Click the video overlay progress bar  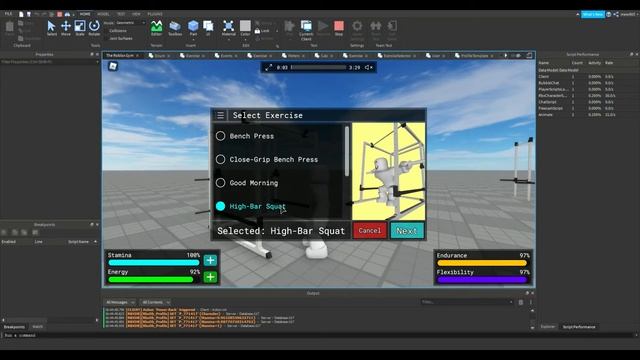[x=318, y=67]
